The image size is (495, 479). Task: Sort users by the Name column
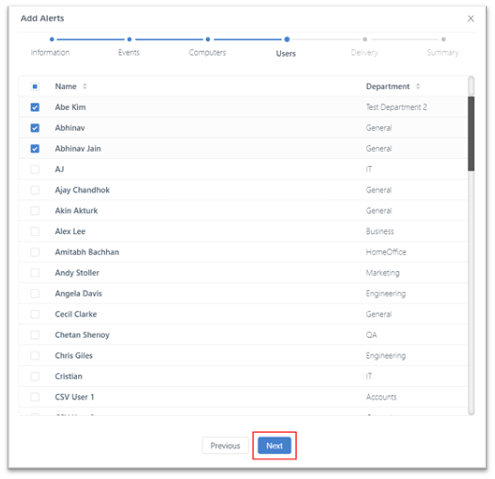point(85,86)
